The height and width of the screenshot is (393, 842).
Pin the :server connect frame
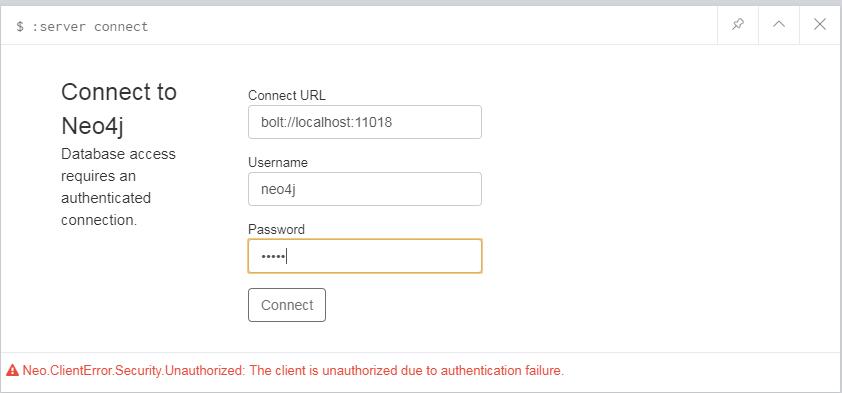[x=738, y=25]
